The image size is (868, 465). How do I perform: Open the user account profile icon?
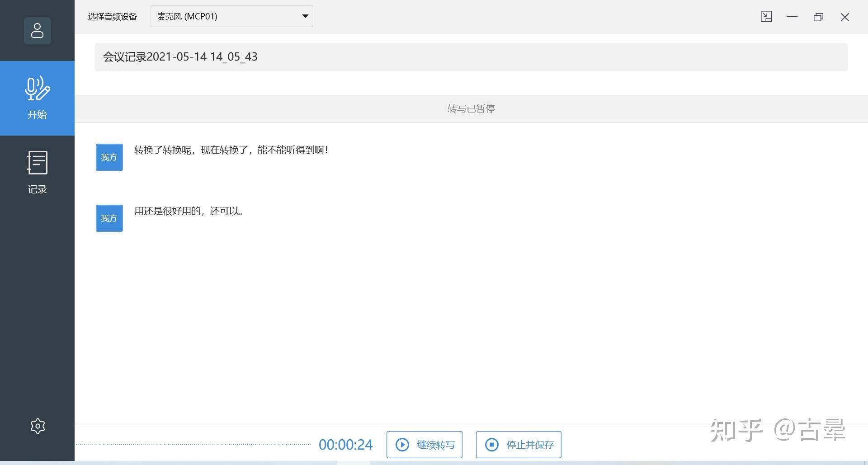coord(37,31)
